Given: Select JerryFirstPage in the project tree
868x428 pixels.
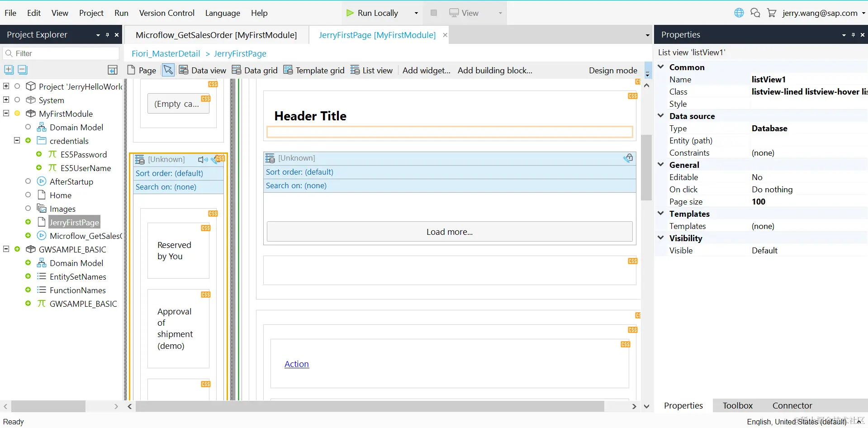Looking at the screenshot, I should point(74,222).
